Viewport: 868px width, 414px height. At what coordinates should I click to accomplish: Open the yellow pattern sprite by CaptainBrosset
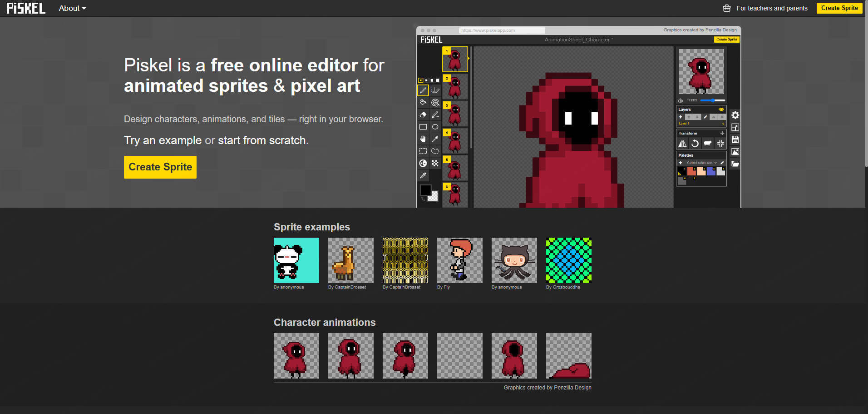click(405, 260)
